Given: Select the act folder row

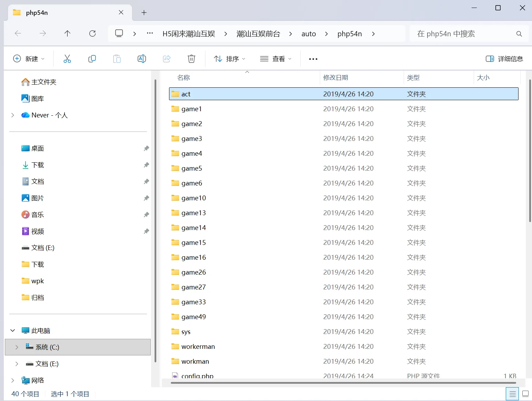Looking at the screenshot, I should click(344, 94).
